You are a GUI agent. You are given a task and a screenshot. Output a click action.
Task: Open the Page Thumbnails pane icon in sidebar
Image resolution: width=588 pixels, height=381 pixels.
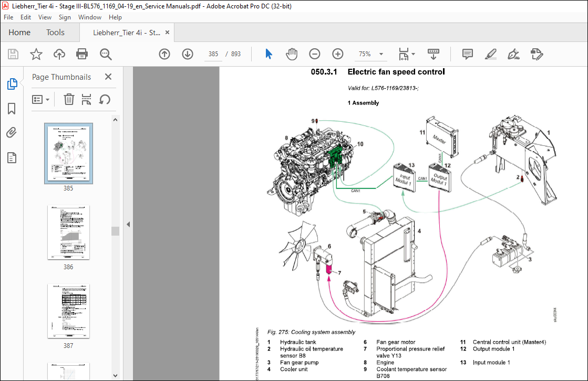tap(12, 84)
